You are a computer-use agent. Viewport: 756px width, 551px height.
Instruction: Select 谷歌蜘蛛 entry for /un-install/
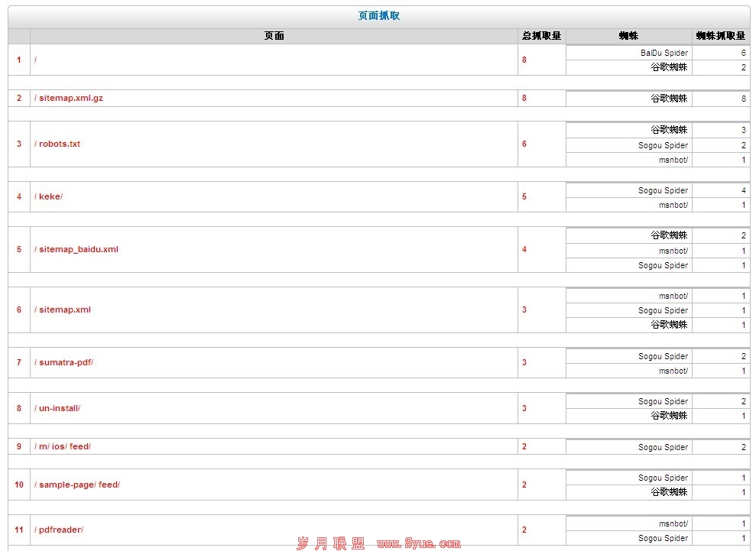click(669, 416)
